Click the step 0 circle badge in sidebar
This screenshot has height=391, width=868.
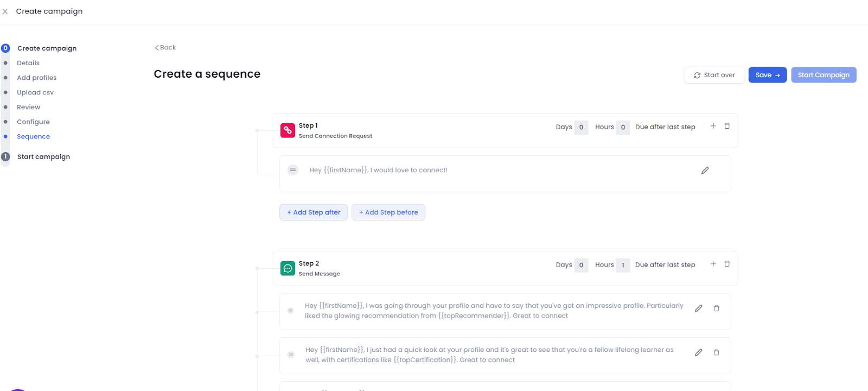[x=5, y=48]
